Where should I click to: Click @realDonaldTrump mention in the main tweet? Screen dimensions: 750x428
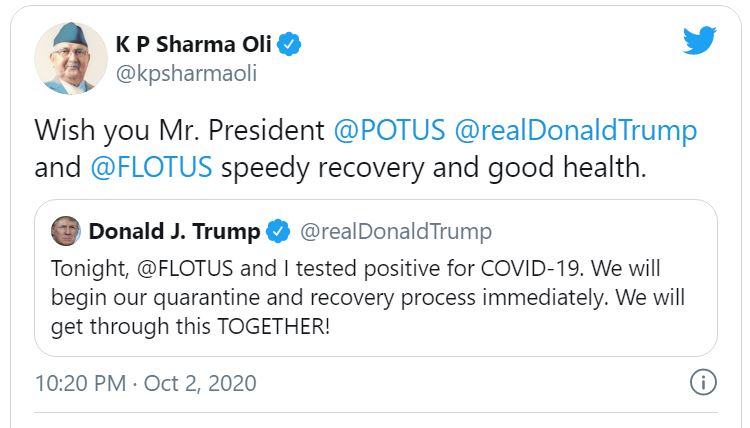(x=575, y=131)
